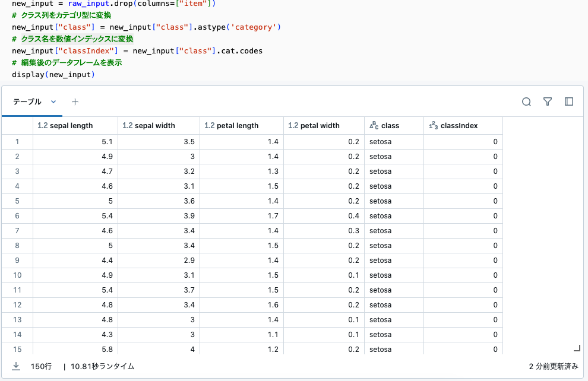This screenshot has height=381, width=588.
Task: Click the ABC string type icon for class
Action: tap(374, 126)
